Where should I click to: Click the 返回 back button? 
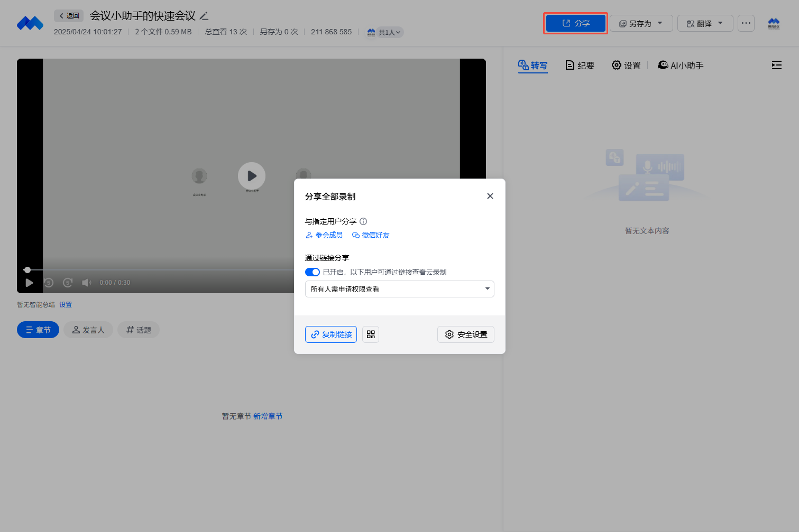pos(69,16)
